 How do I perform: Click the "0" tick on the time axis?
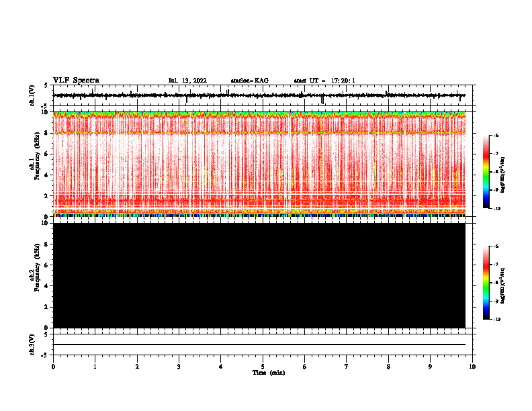pyautogui.click(x=53, y=367)
